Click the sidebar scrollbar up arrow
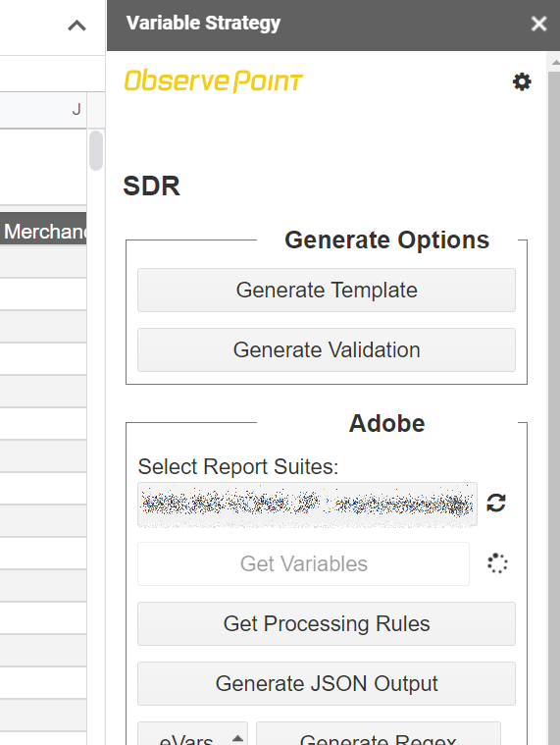The width and height of the screenshot is (560, 745). [554, 62]
